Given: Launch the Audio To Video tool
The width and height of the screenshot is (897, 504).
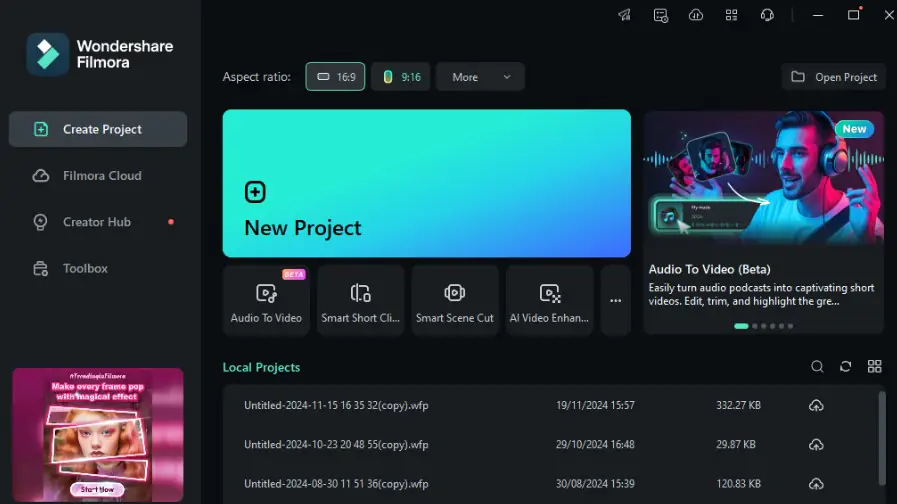Looking at the screenshot, I should click(x=266, y=300).
